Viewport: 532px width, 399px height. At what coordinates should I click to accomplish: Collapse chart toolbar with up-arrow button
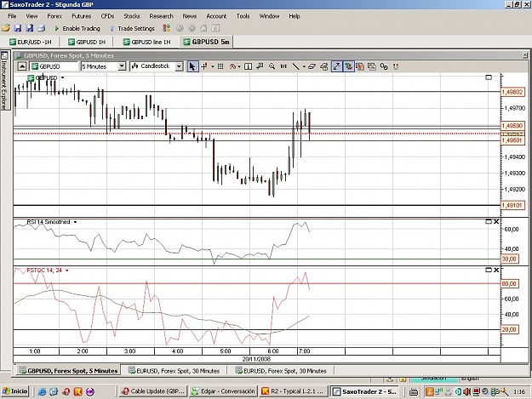coord(22,66)
